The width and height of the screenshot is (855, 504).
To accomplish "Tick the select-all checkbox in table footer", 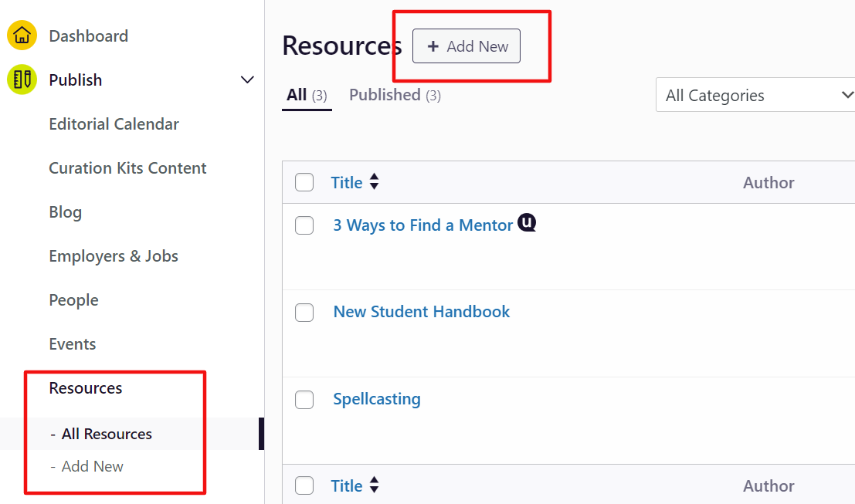I will coord(304,485).
